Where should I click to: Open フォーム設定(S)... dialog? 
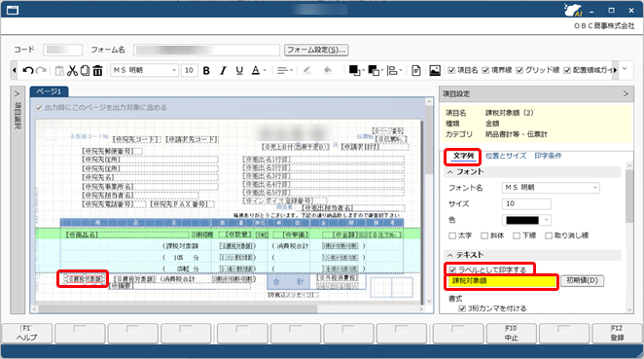pos(316,51)
